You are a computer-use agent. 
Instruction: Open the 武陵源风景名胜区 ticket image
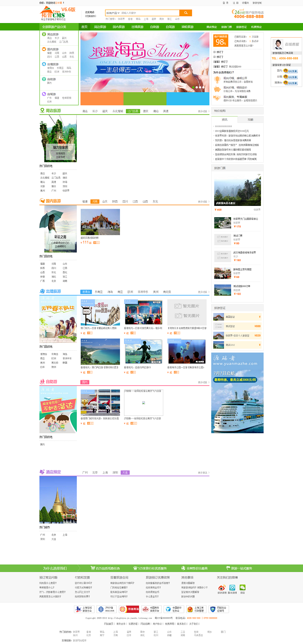pyautogui.click(x=238, y=189)
